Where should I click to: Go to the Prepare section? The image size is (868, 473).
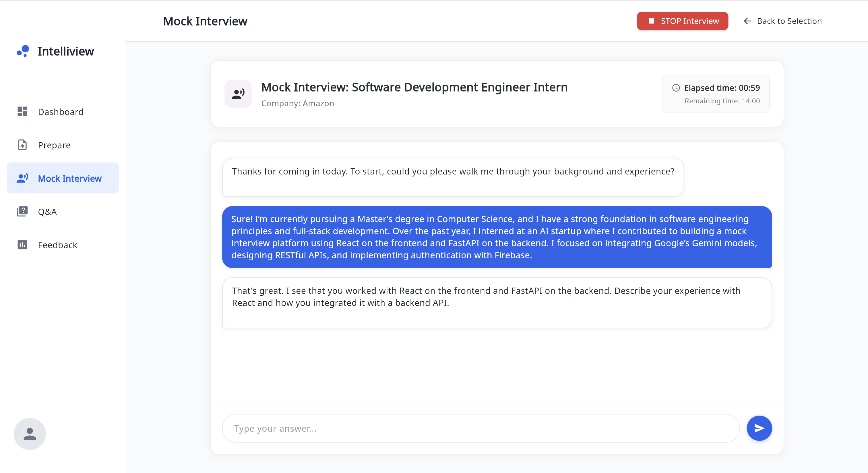pos(54,145)
